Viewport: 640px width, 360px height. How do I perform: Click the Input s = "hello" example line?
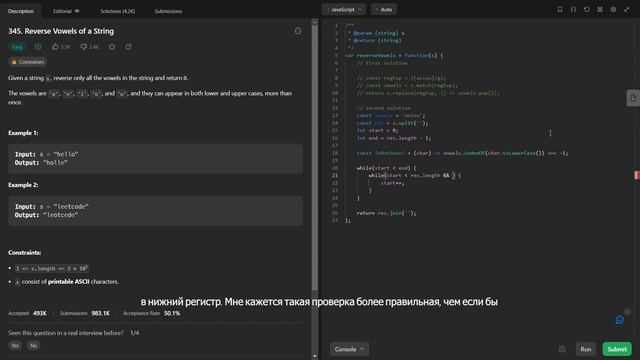(x=47, y=154)
